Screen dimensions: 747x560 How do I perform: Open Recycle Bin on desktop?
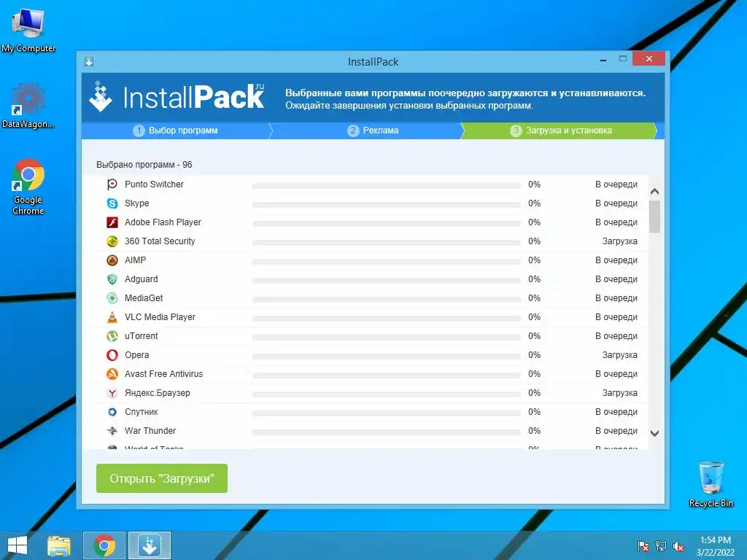[711, 484]
